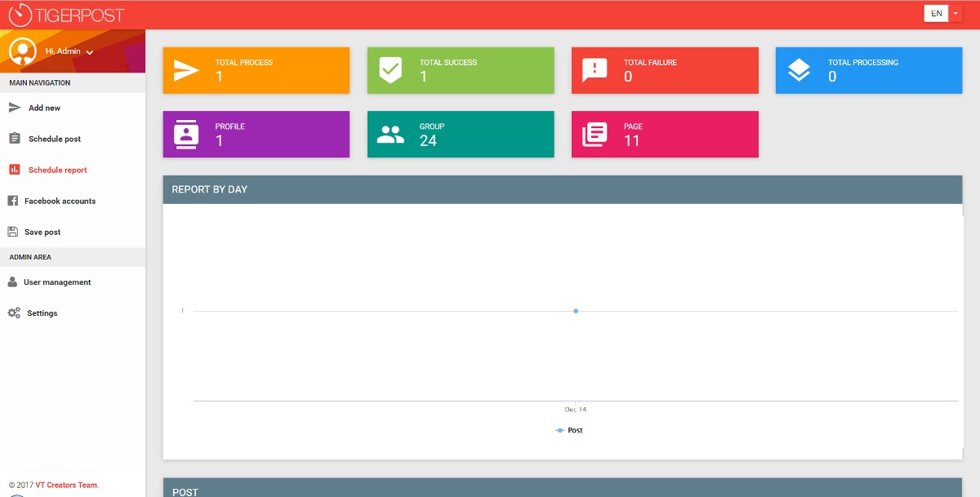
Task: Toggle the Post series in chart legend
Action: pos(569,430)
